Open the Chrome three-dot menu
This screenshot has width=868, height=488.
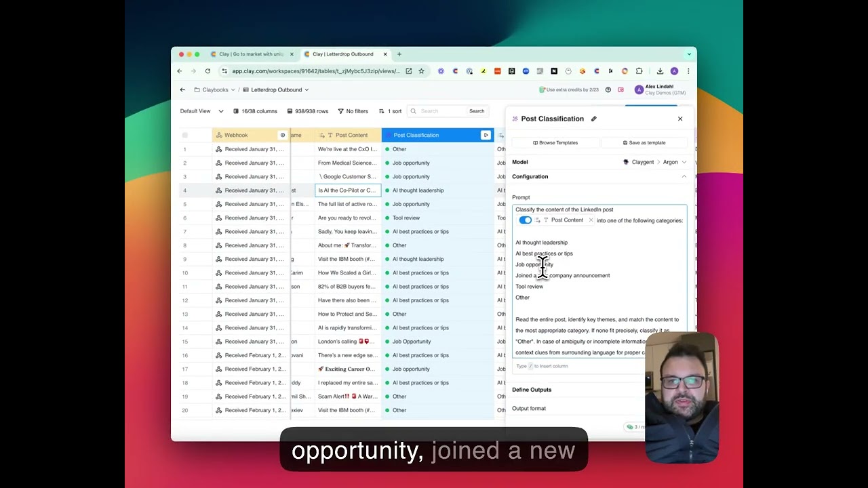(x=688, y=71)
